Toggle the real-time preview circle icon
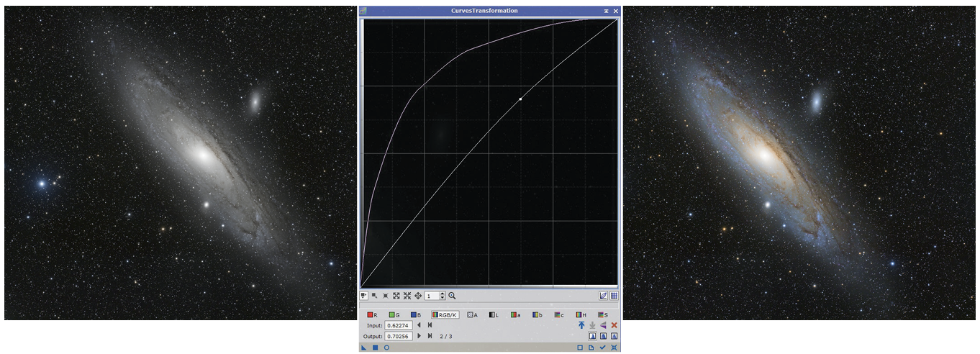Viewport: 980px width, 354px height. coord(386,348)
